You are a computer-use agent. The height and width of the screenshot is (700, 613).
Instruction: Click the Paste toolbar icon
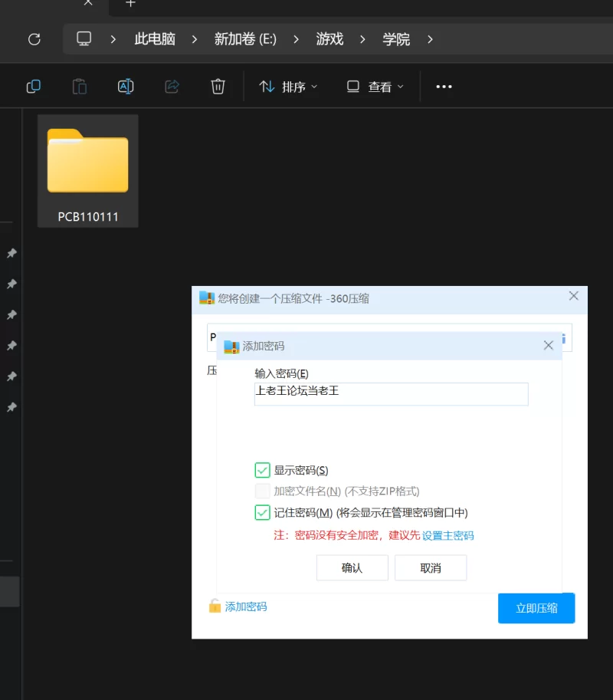point(80,86)
